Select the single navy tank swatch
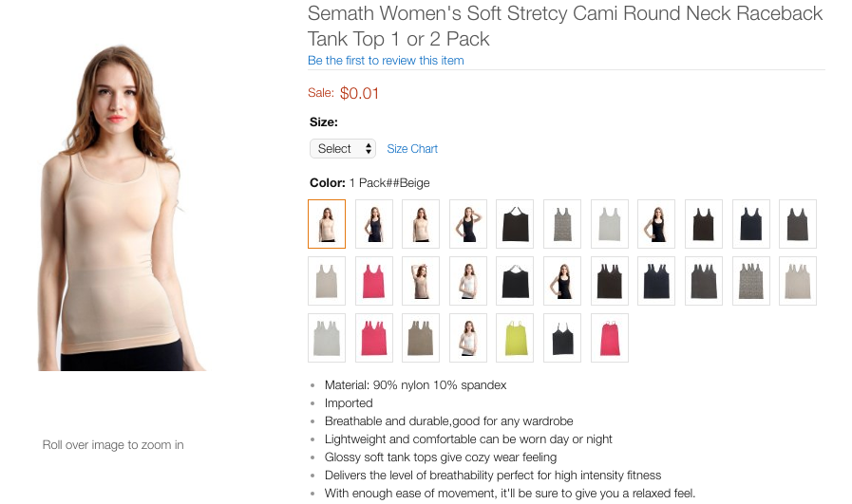This screenshot has width=852, height=504. [x=750, y=223]
